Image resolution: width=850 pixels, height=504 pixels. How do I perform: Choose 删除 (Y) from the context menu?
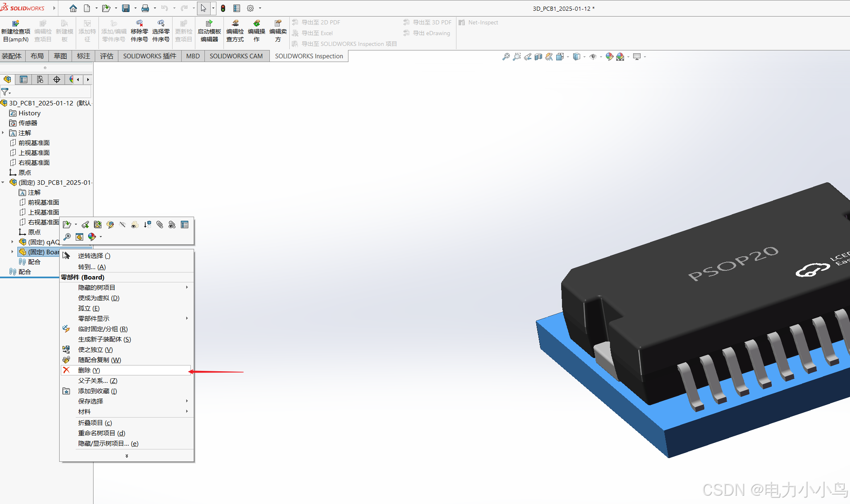(126, 370)
